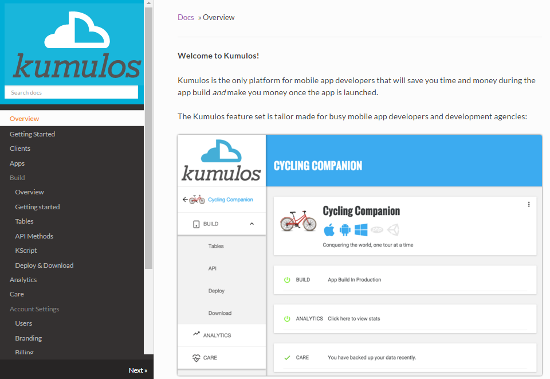Click the back arrow beside Cycling Companion

[x=185, y=200]
